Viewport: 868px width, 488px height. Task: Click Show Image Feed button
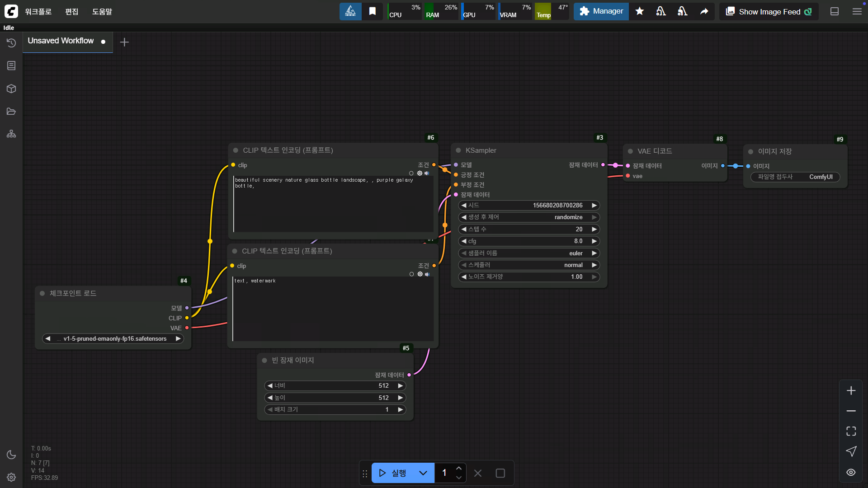(769, 11)
